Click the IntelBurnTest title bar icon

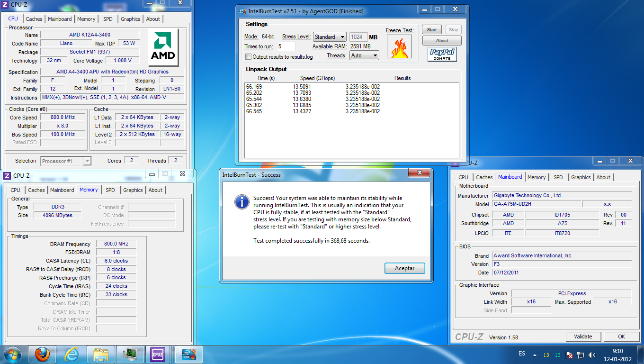(243, 11)
